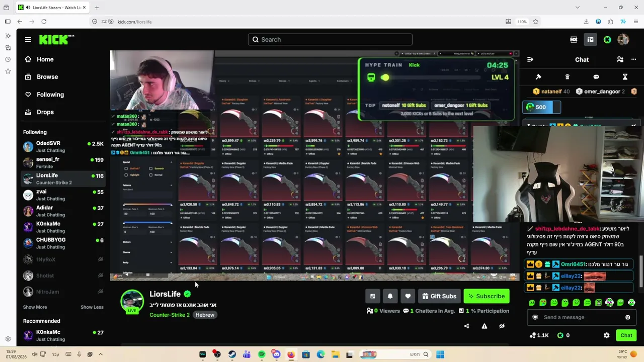The image size is (644, 362).
Task: Click the trash can clear chat icon
Action: click(567, 77)
